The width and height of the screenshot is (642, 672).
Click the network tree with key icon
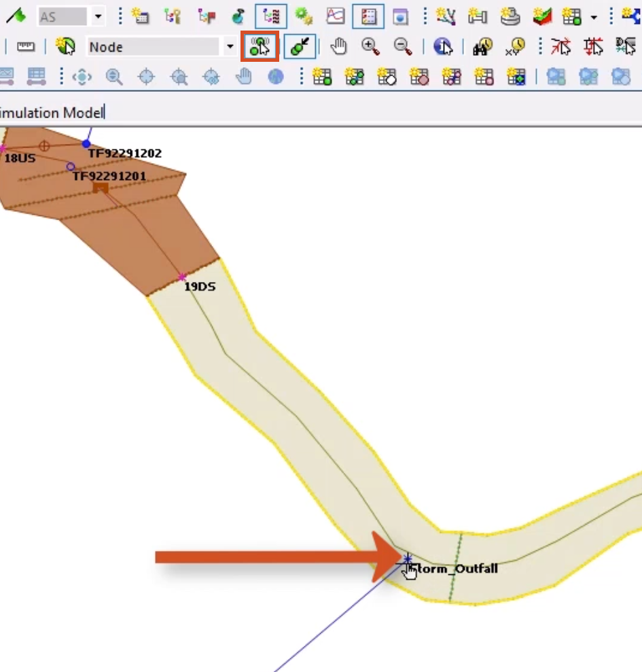click(173, 16)
